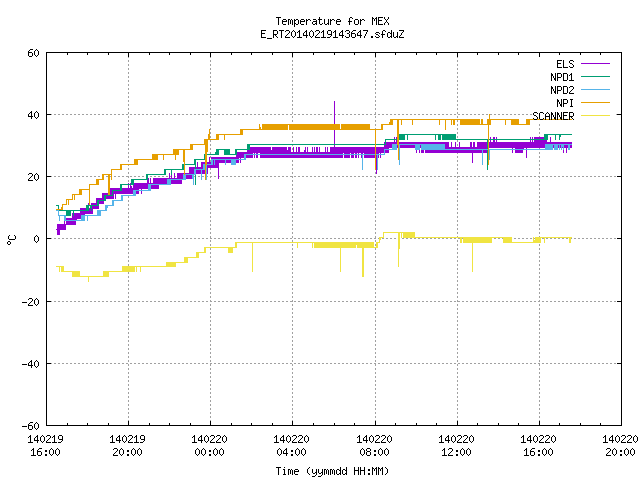Click the y-axis label 20

click(x=33, y=177)
